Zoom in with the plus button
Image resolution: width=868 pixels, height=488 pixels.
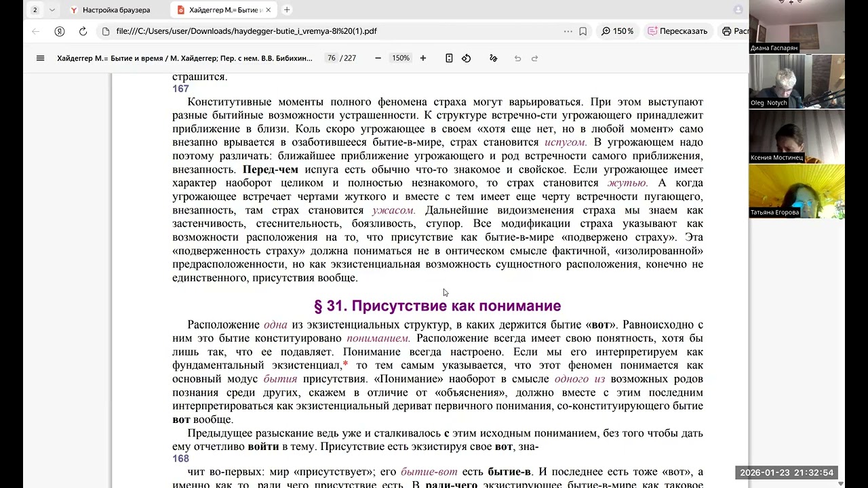(423, 58)
